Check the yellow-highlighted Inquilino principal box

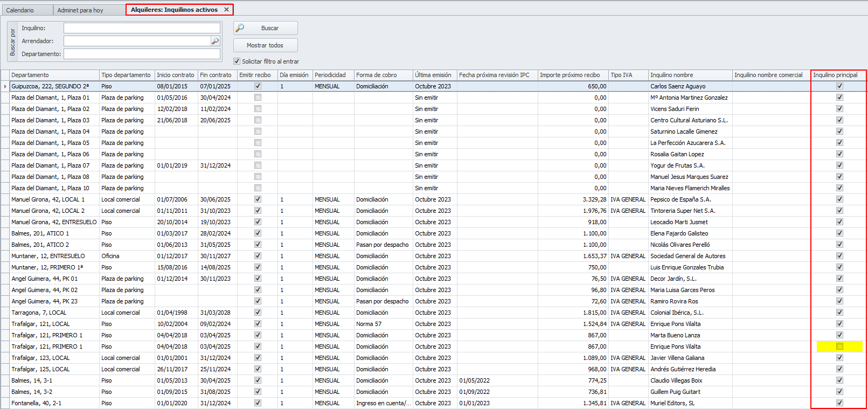(839, 346)
